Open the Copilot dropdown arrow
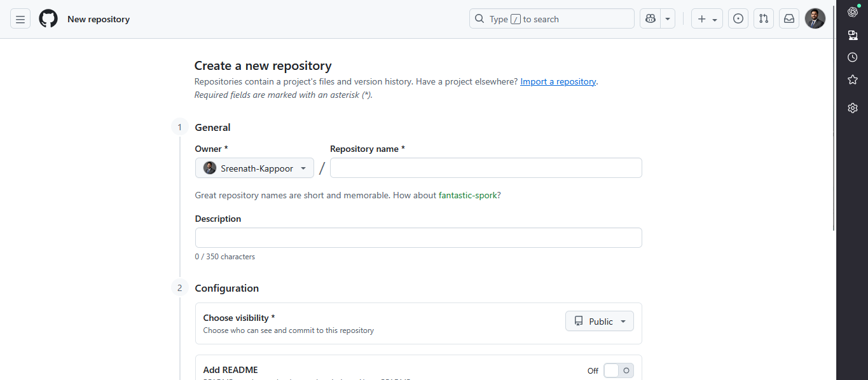The image size is (868, 380). tap(668, 19)
